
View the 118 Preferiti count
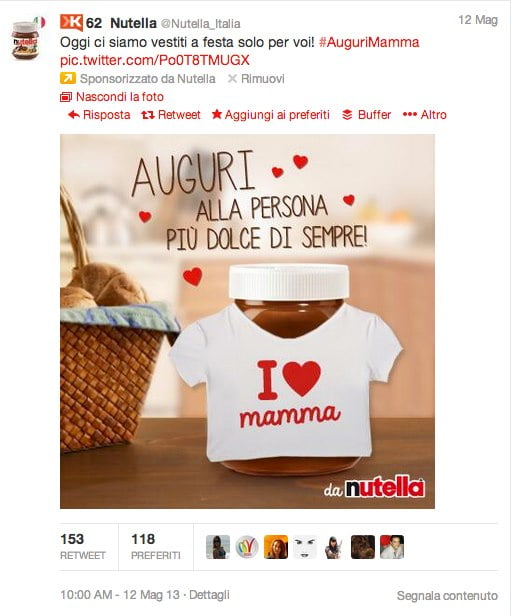pyautogui.click(x=156, y=546)
